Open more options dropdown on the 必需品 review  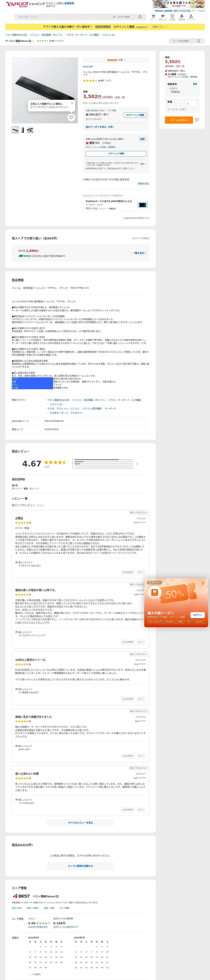coord(141,572)
